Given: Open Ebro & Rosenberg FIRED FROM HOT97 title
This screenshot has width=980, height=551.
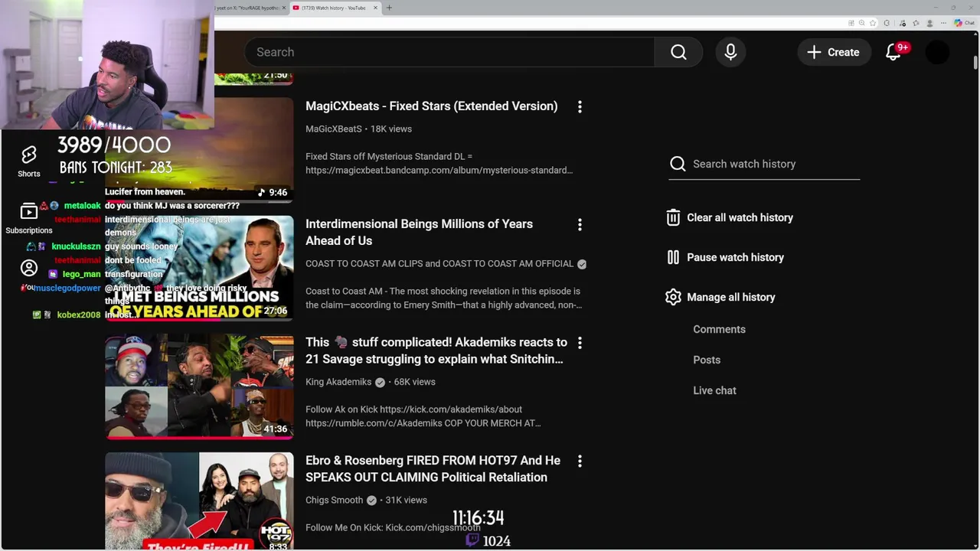Looking at the screenshot, I should [x=433, y=468].
